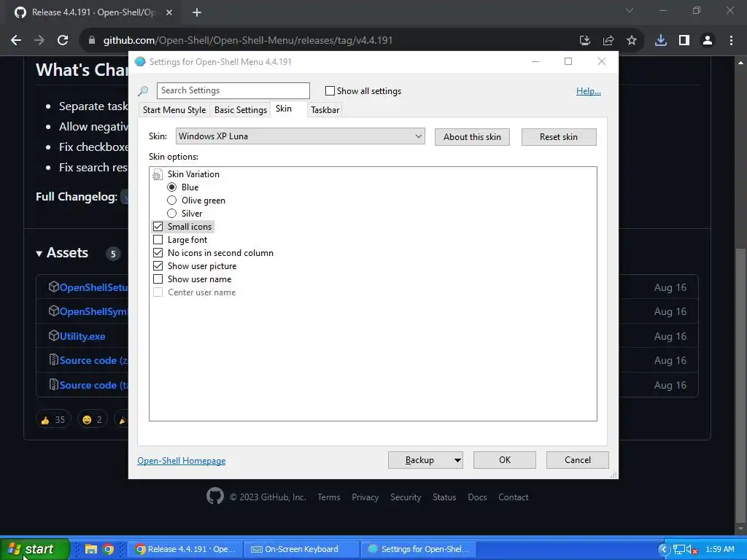Viewport: 747px width, 560px height.
Task: Uncheck Show user picture
Action: 158,266
